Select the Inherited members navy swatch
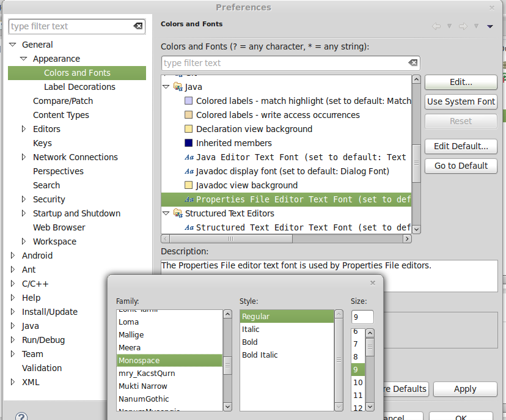This screenshot has height=420, width=506. (x=188, y=143)
